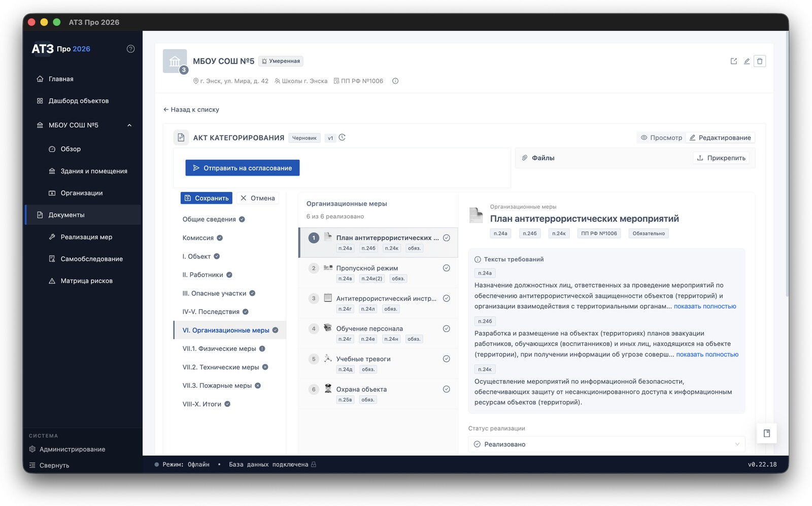Select measure Охрана объекта
This screenshot has width=812, height=506.
tap(378, 394)
